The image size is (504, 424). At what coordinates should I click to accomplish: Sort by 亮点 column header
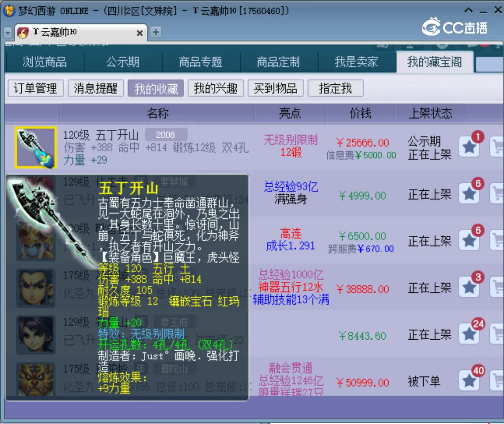coord(290,113)
